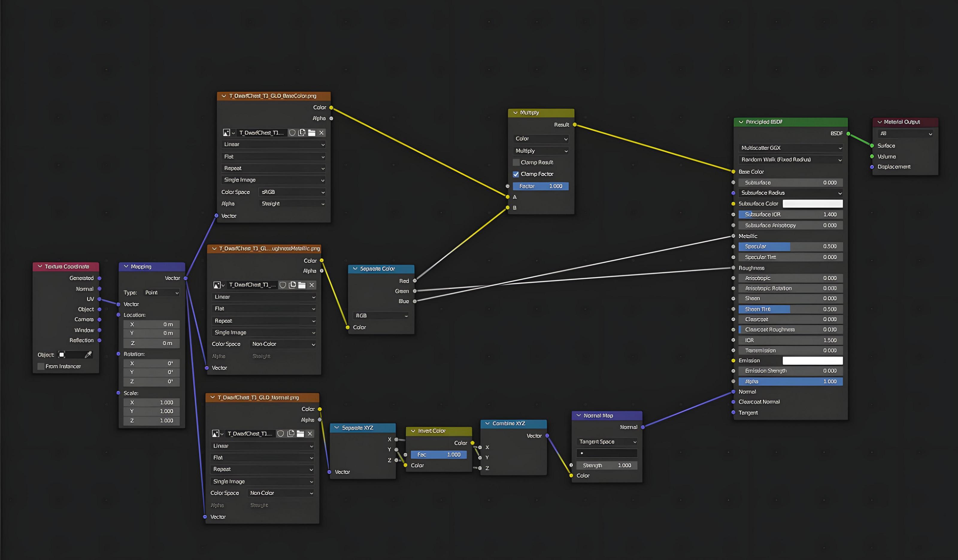958x560 pixels.
Task: Click the Specular slider in Principled BSDF
Action: (x=790, y=247)
